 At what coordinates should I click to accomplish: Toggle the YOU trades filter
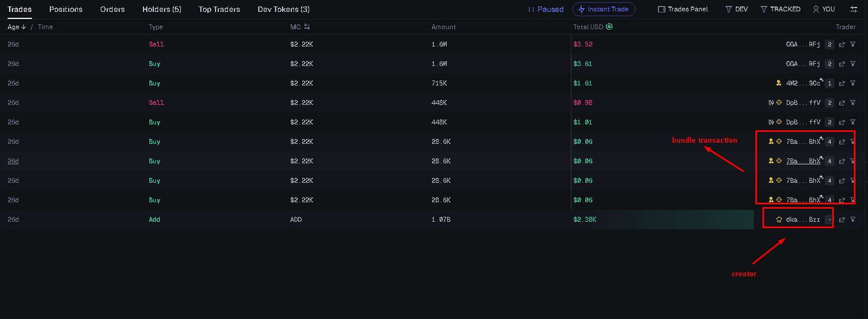tap(824, 9)
